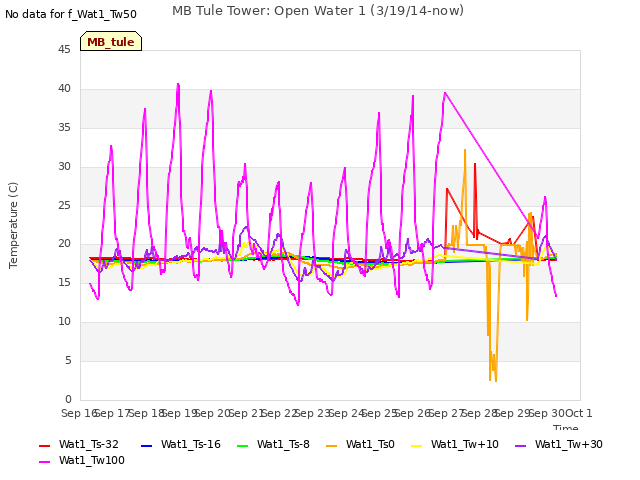This screenshot has width=640, height=480.
Task: Click the purple Wat1_Tw+30 legend swatch
Action: point(520,445)
